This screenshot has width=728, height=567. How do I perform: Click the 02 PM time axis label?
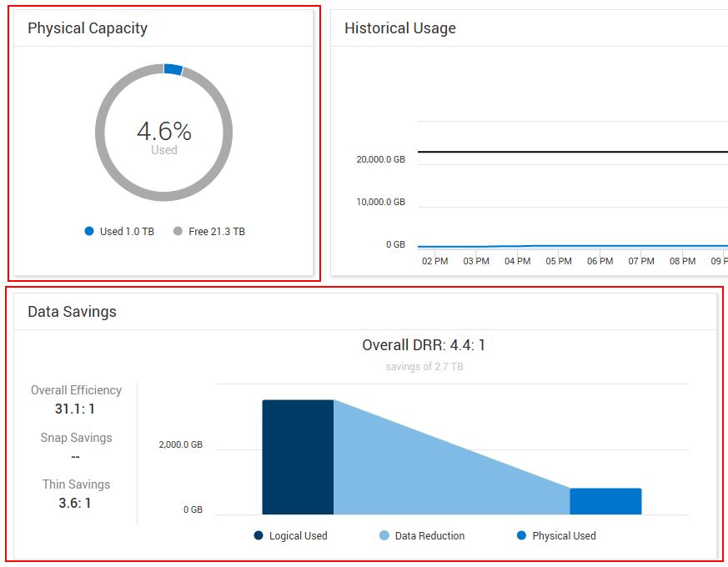pos(435,261)
